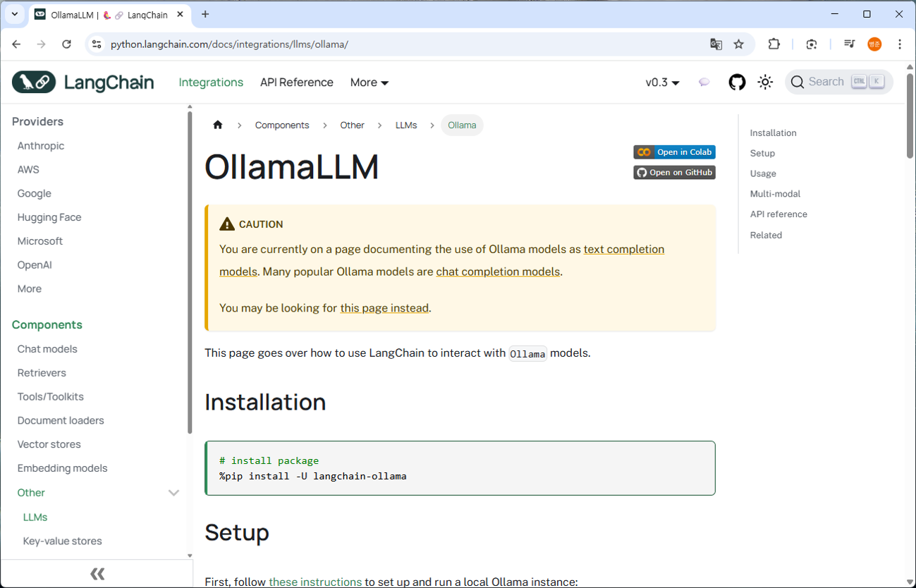916x588 pixels.
Task: Click the OllamaLLM page title
Action: [x=292, y=167]
